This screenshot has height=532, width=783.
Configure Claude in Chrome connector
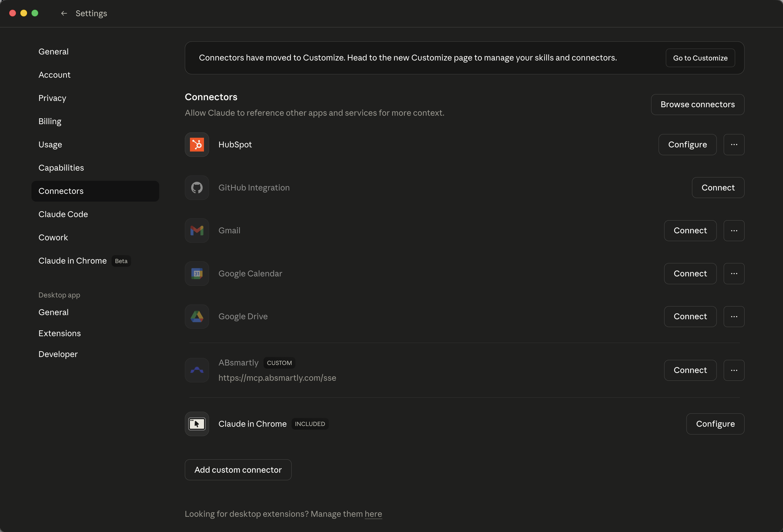tap(715, 424)
